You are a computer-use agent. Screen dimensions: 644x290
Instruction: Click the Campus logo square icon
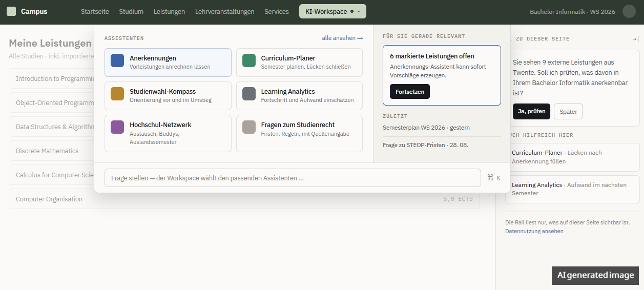(x=11, y=11)
